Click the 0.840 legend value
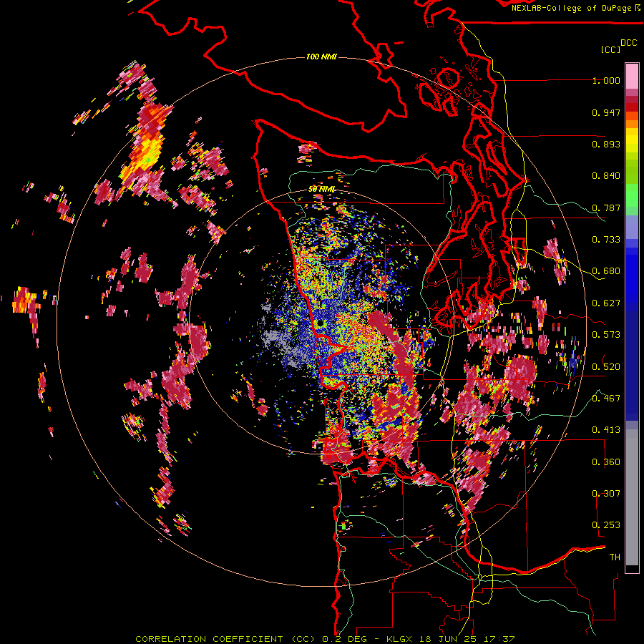 coord(606,176)
